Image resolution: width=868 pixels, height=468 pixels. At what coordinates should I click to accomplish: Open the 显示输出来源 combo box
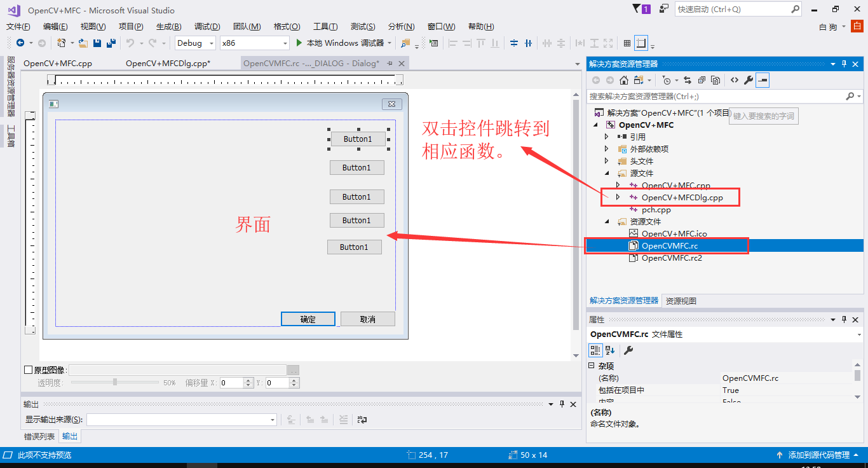coord(182,420)
